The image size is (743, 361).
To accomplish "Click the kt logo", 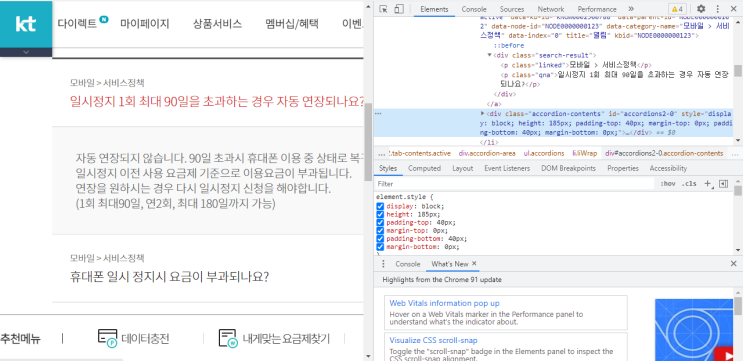I will pos(26,24).
